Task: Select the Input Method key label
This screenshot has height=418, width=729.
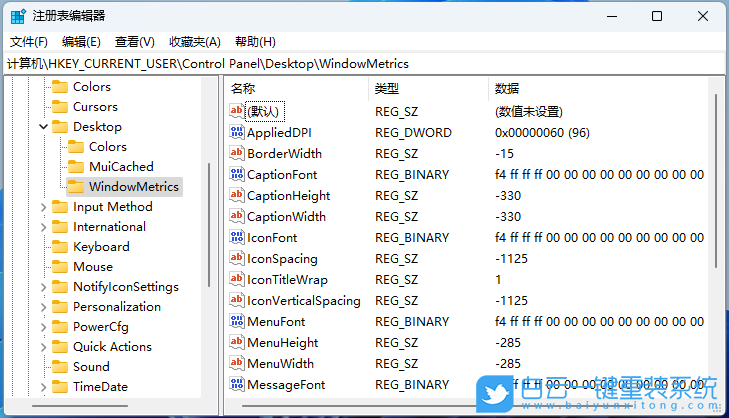Action: point(113,207)
